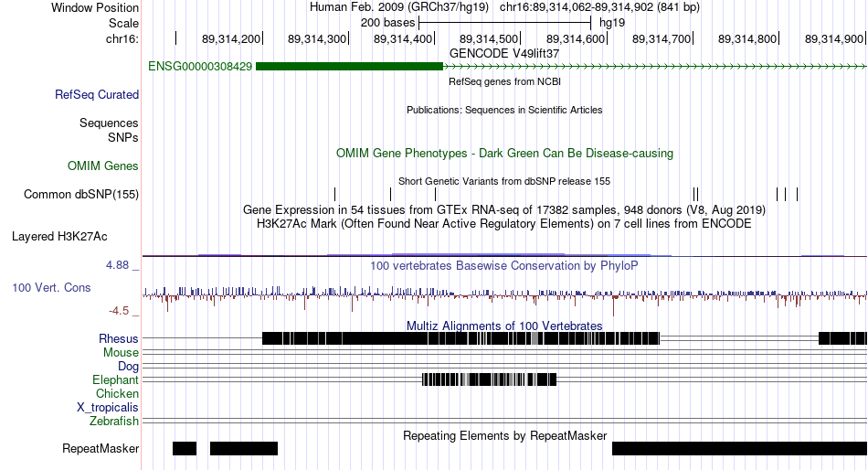Open Publications: Sequences in Scientific Articles title
The image size is (868, 470).
(x=504, y=110)
